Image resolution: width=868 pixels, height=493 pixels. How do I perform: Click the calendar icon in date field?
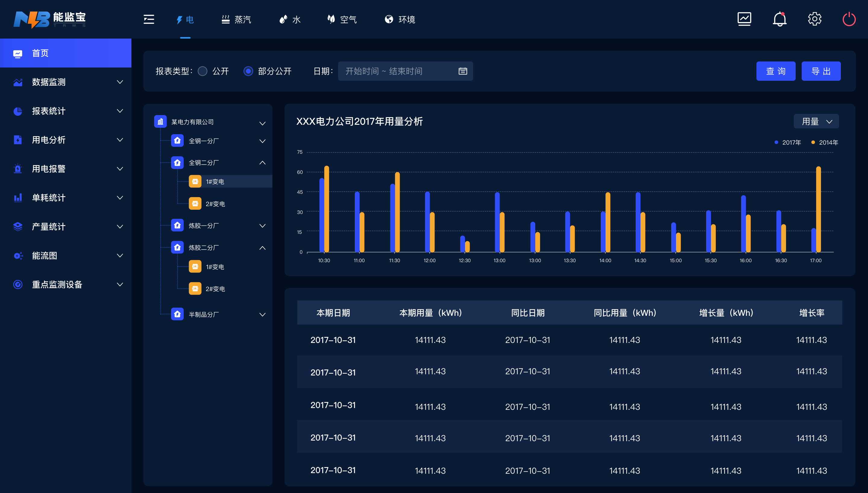(462, 71)
